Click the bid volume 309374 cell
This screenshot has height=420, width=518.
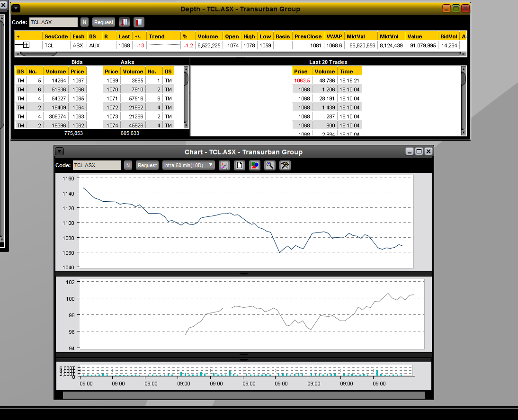click(x=55, y=116)
